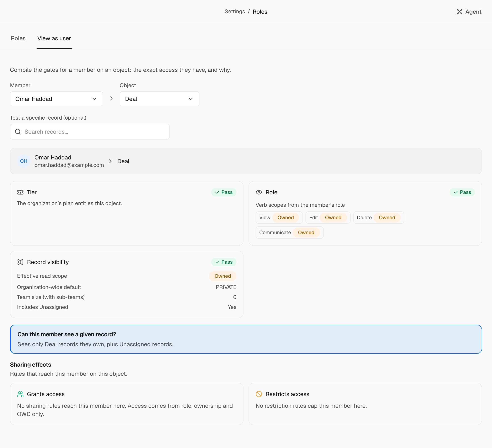Click the Communicate Owned scope chip
Image resolution: width=492 pixels, height=448 pixels.
point(289,233)
